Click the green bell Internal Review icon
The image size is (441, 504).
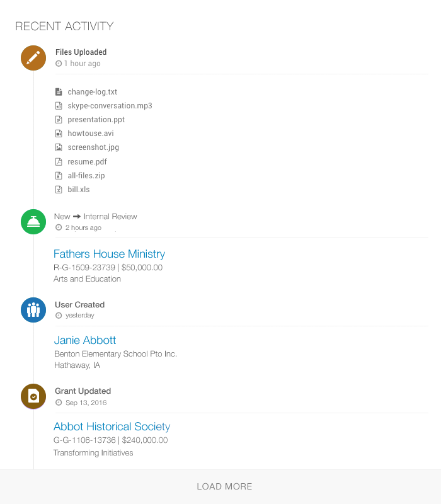pos(33,222)
